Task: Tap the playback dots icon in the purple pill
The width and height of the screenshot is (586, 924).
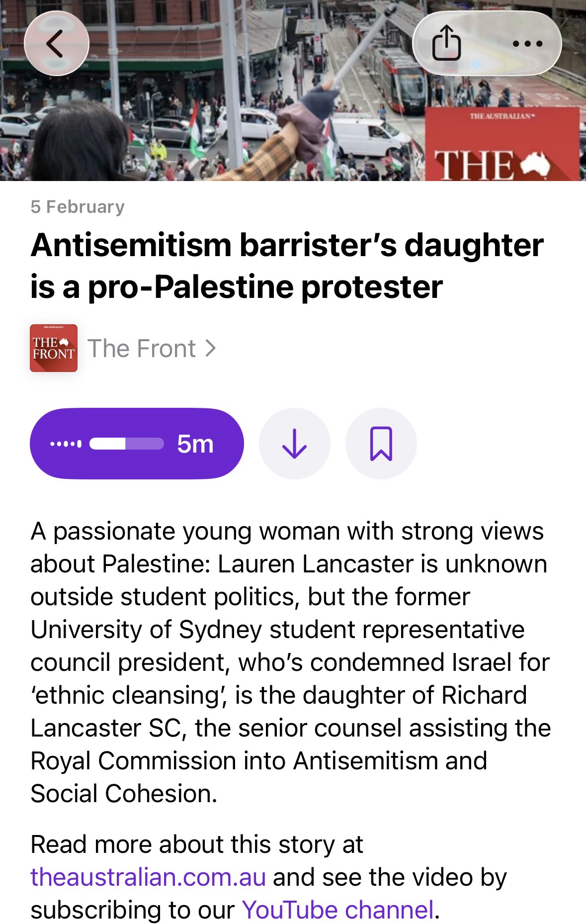Action: click(66, 444)
